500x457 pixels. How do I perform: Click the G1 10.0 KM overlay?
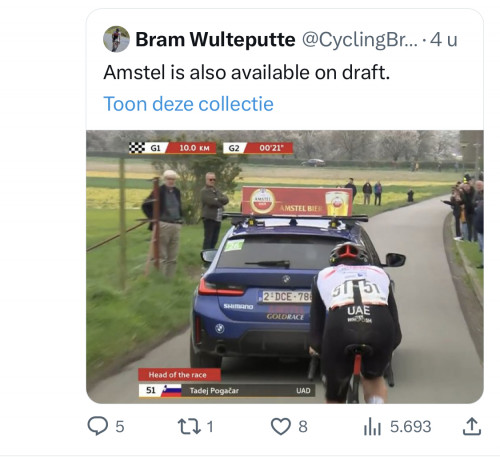[172, 148]
